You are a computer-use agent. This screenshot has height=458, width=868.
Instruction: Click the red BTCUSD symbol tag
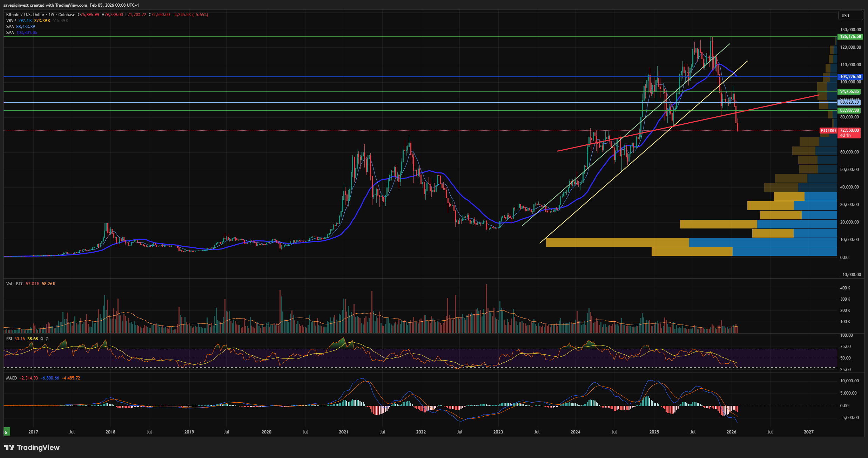(x=828, y=131)
